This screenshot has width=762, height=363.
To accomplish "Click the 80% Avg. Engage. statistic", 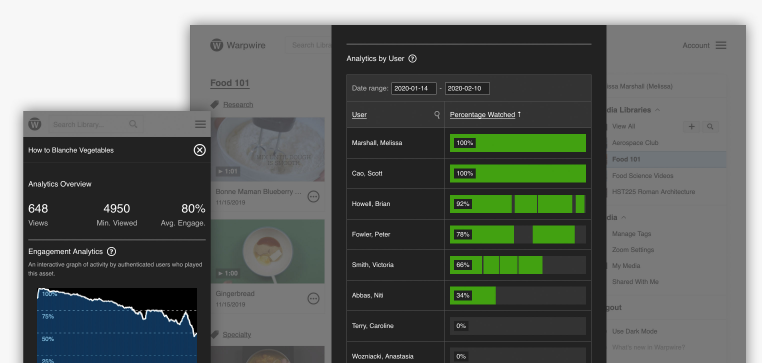I will point(183,214).
